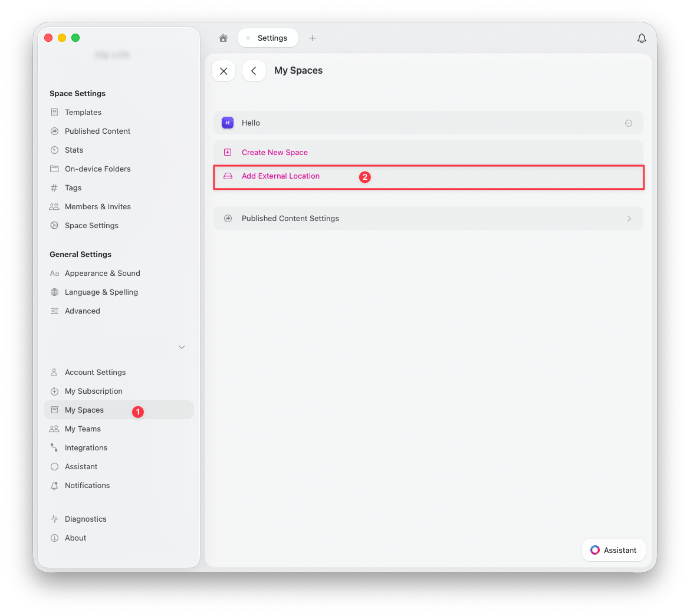Open Tags in sidebar

[73, 188]
